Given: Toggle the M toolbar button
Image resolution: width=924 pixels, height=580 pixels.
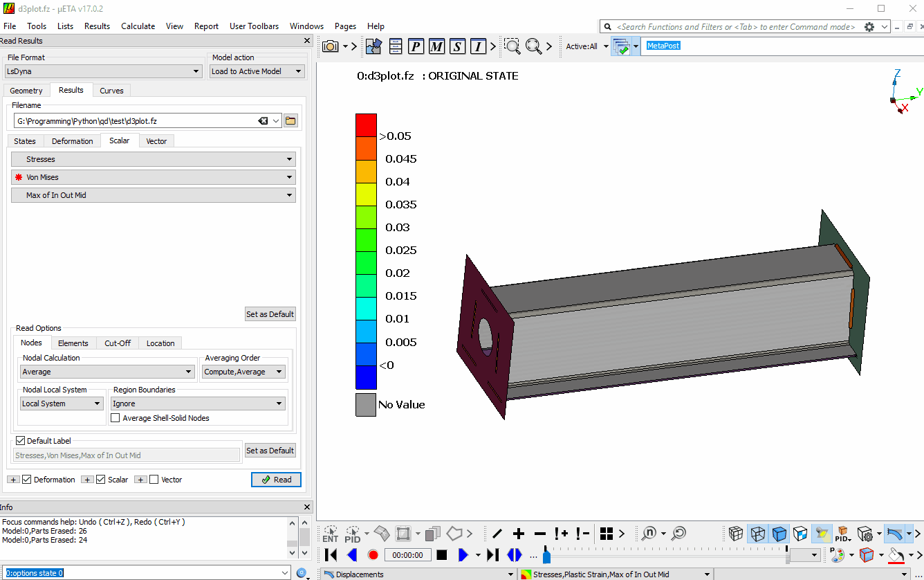Looking at the screenshot, I should (x=436, y=46).
